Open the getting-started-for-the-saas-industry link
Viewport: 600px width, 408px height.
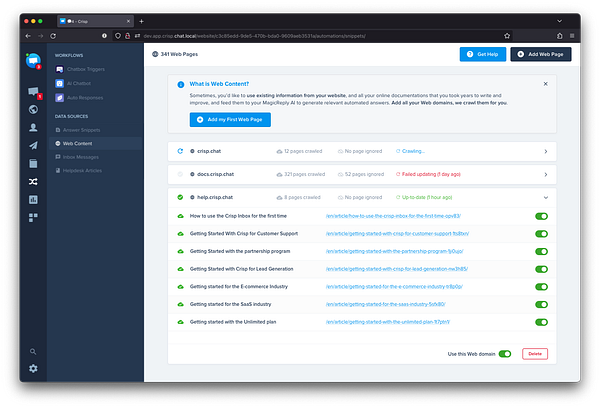pos(385,304)
